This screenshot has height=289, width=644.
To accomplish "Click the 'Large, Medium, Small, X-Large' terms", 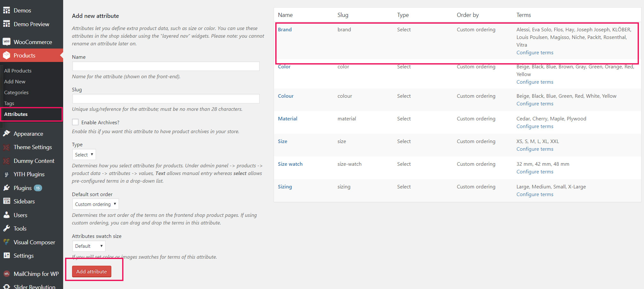I will (551, 186).
